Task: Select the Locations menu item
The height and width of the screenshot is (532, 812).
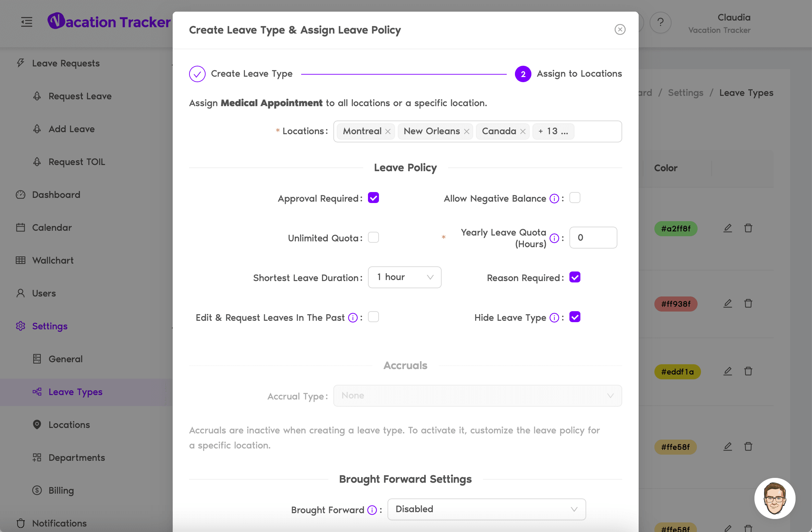Action: click(69, 424)
